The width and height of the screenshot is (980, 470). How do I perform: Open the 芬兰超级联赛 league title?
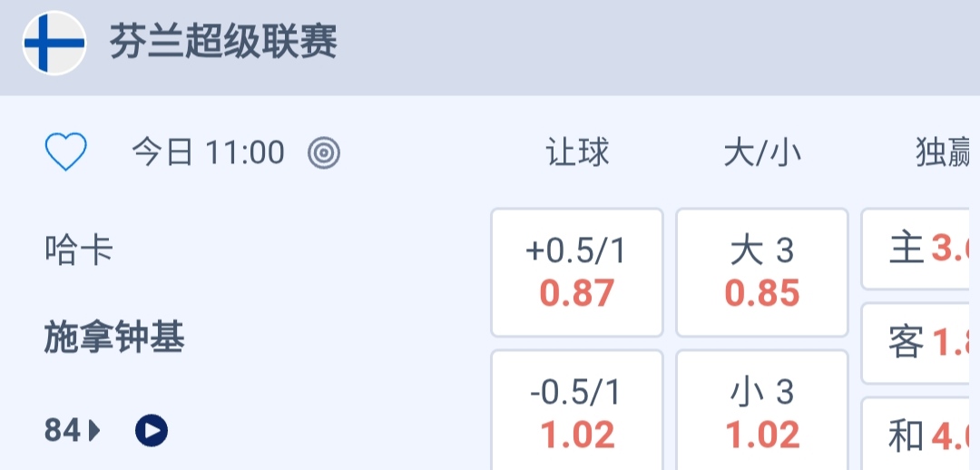point(223,43)
